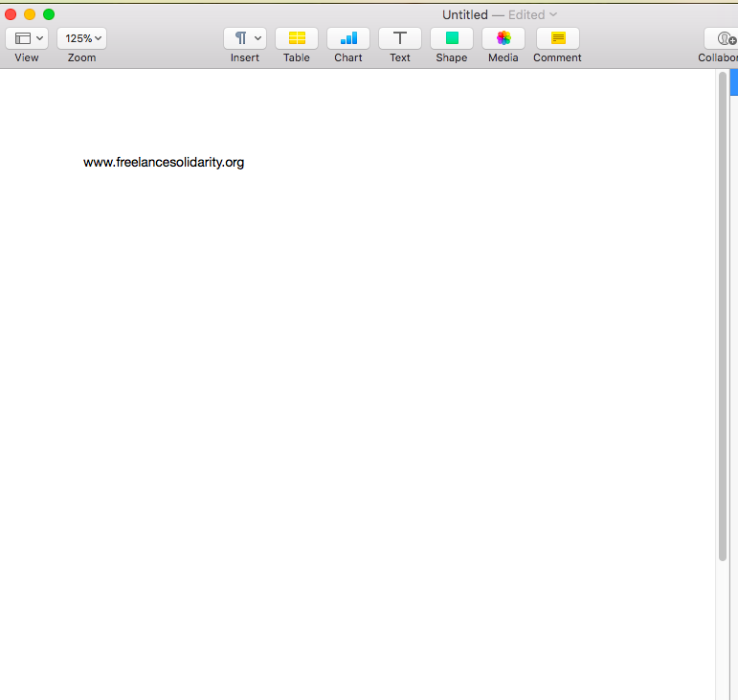This screenshot has width=738, height=700.
Task: Open the View sidebar options button
Action: (x=27, y=38)
